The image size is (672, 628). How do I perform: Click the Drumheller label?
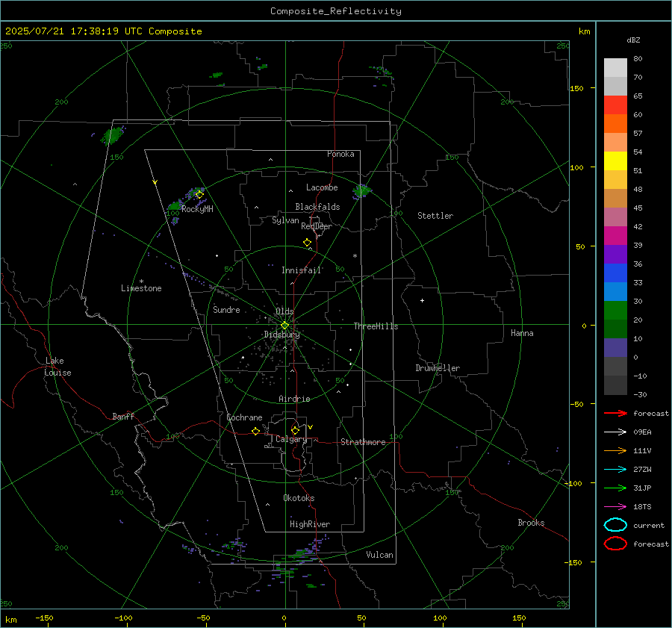click(438, 368)
